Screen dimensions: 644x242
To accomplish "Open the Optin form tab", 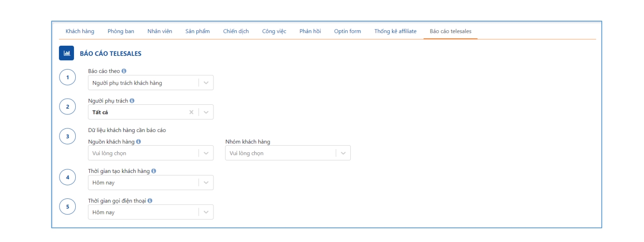I will pos(347,31).
